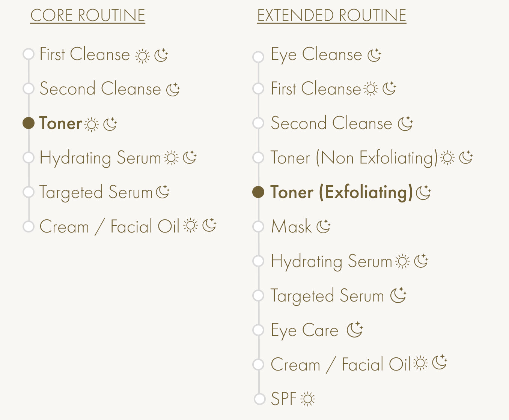Click the moon icon next to Toner (Exfoliating)
This screenshot has width=509, height=420.
coord(424,192)
